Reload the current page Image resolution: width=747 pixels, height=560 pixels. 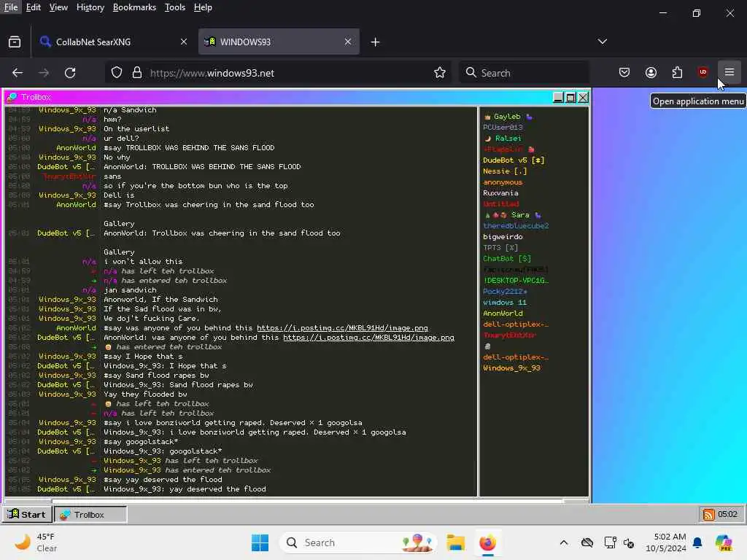70,72
